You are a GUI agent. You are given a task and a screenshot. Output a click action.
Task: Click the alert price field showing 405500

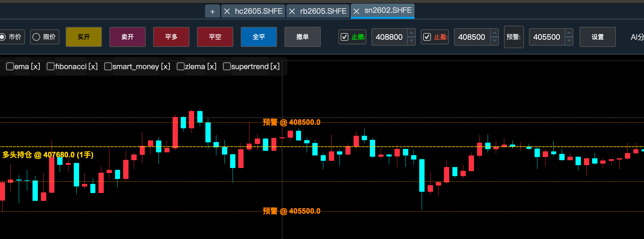coord(546,37)
